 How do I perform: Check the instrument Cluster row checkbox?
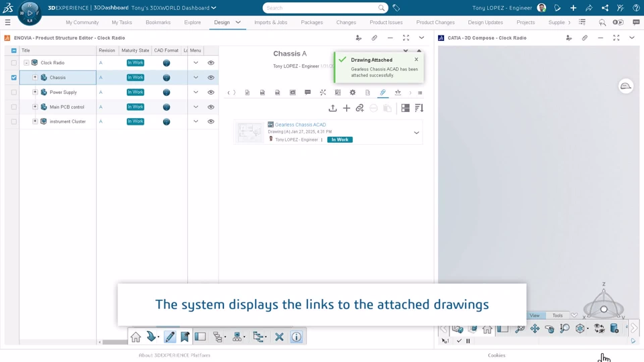[14, 121]
